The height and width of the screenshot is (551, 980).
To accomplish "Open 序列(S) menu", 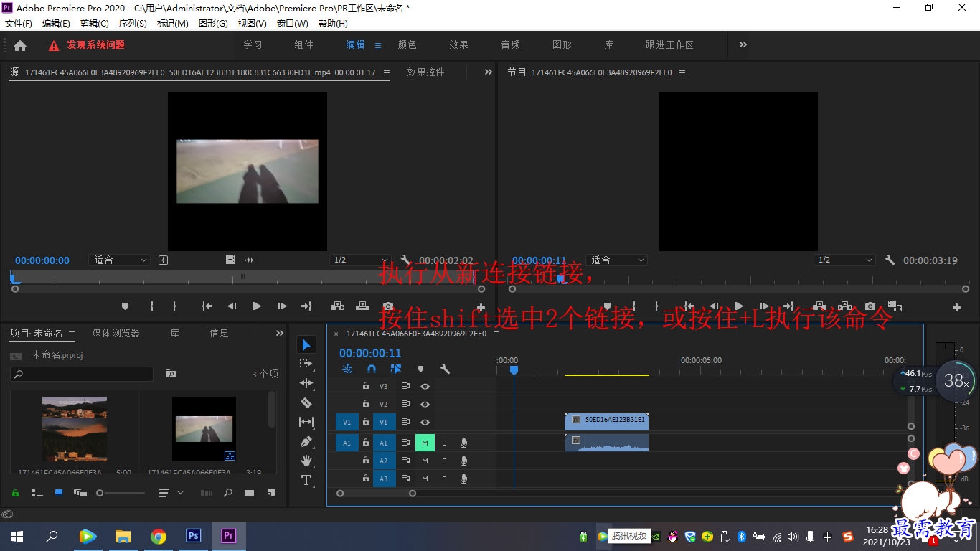I will coord(133,24).
